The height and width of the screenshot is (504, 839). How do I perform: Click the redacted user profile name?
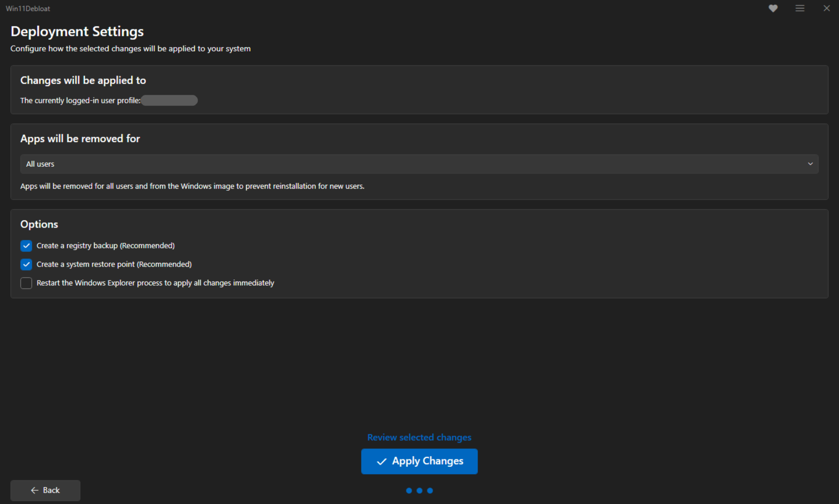pos(169,100)
